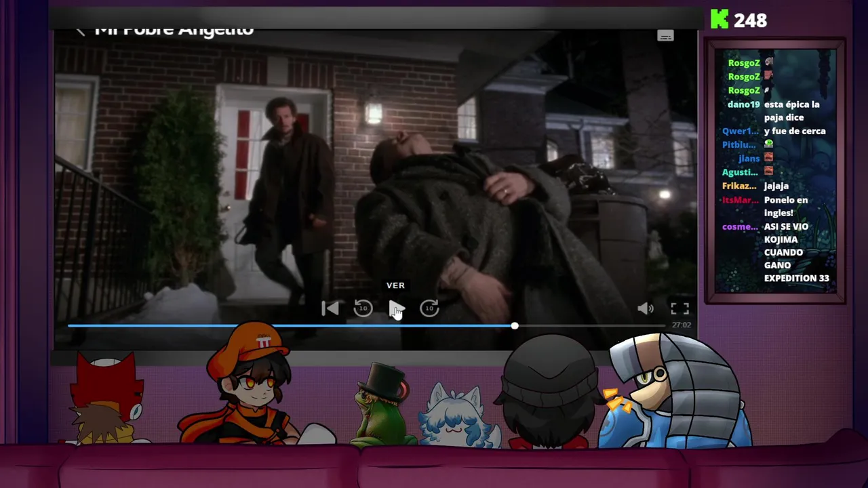
Task: Select username jlans in the chat
Action: click(749, 159)
